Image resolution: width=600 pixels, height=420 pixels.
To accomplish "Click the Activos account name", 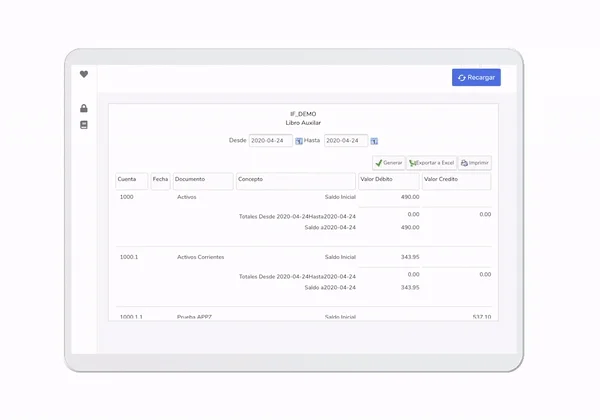I will (x=186, y=197).
